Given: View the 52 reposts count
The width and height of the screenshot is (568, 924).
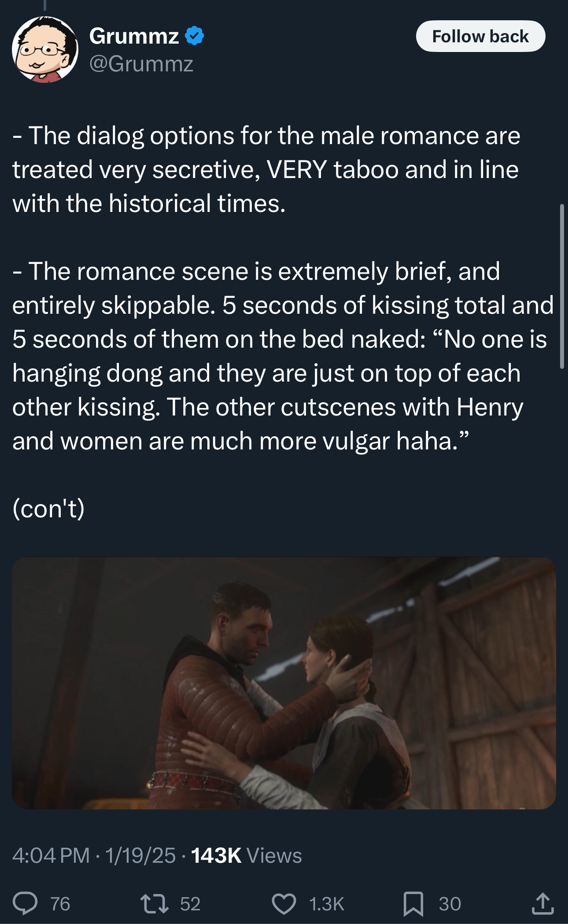Looking at the screenshot, I should coord(190,904).
